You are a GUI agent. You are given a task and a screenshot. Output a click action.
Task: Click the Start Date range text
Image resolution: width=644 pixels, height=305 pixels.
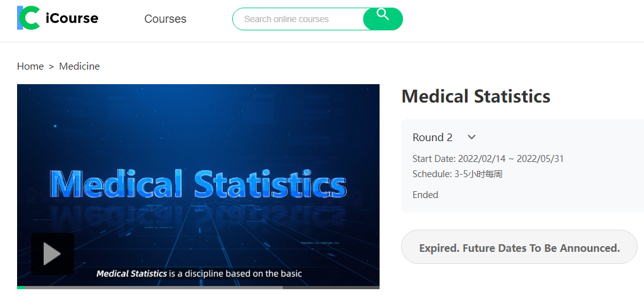pos(488,159)
